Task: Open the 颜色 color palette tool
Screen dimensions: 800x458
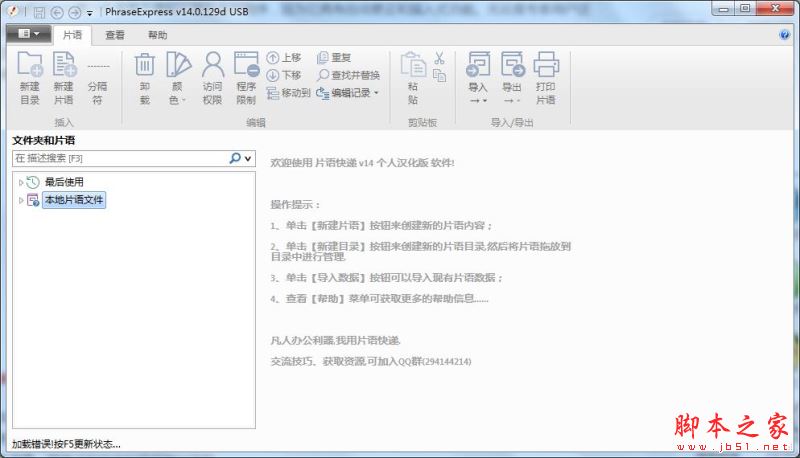Action: click(x=178, y=78)
